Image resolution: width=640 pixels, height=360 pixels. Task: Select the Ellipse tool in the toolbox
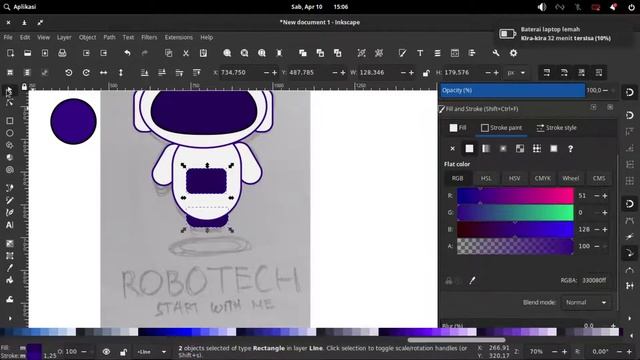10,133
